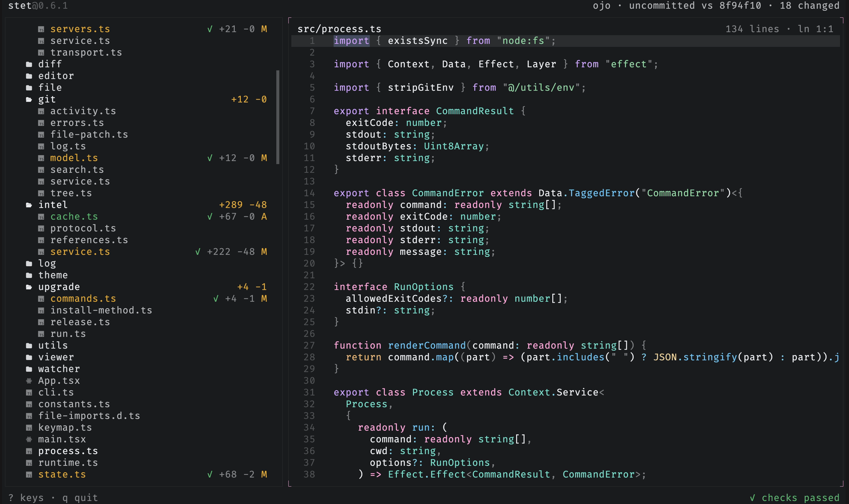
Task: Select file-imports.d.ts in the tree
Action: (x=89, y=416)
